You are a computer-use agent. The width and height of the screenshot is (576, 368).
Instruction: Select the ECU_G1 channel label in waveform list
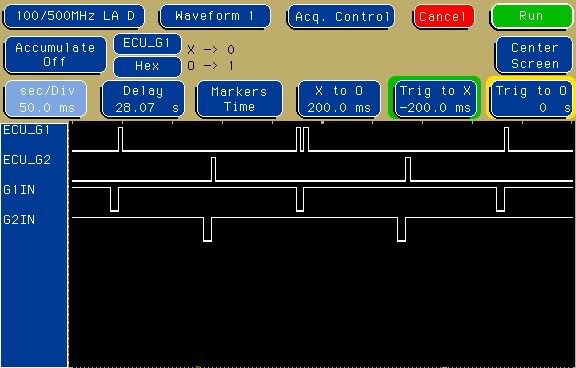click(26, 130)
